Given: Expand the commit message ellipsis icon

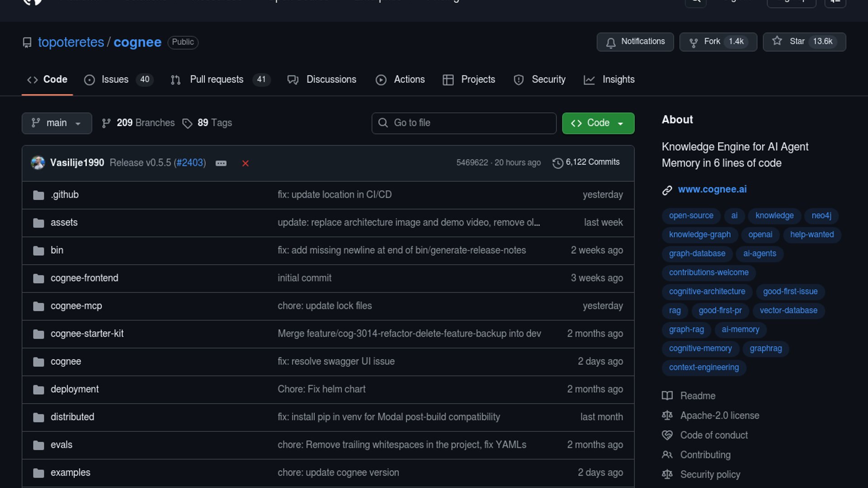Looking at the screenshot, I should 221,163.
